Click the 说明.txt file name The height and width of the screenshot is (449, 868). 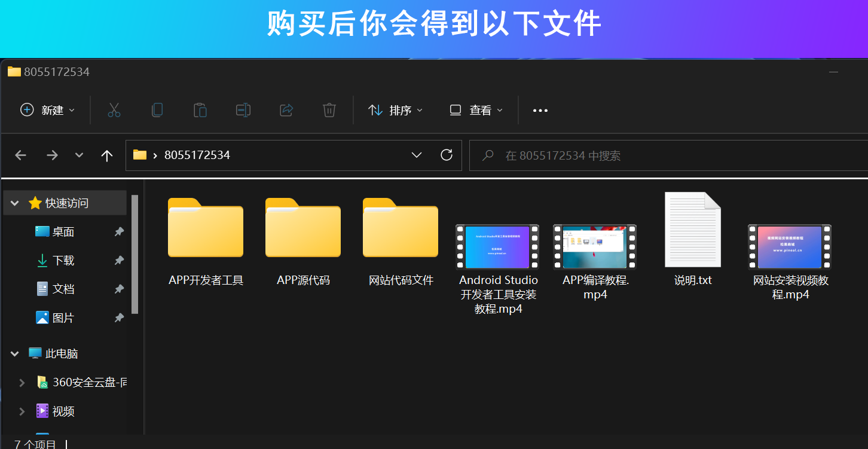coord(693,280)
